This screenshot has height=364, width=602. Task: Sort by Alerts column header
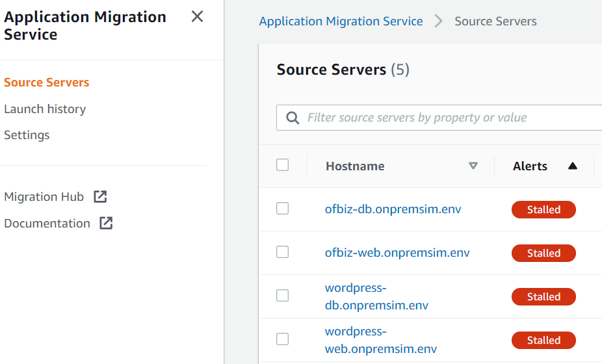pos(530,166)
